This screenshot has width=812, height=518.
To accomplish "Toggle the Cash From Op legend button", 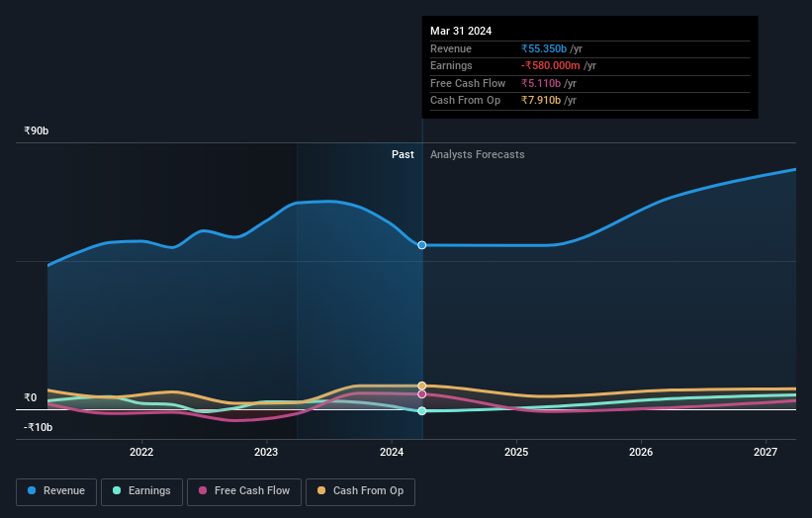I will pos(360,491).
